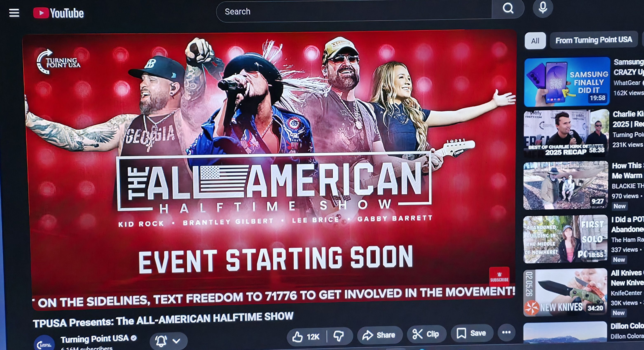The width and height of the screenshot is (644, 350).
Task: Expand the notification preferences chevron
Action: (x=176, y=341)
